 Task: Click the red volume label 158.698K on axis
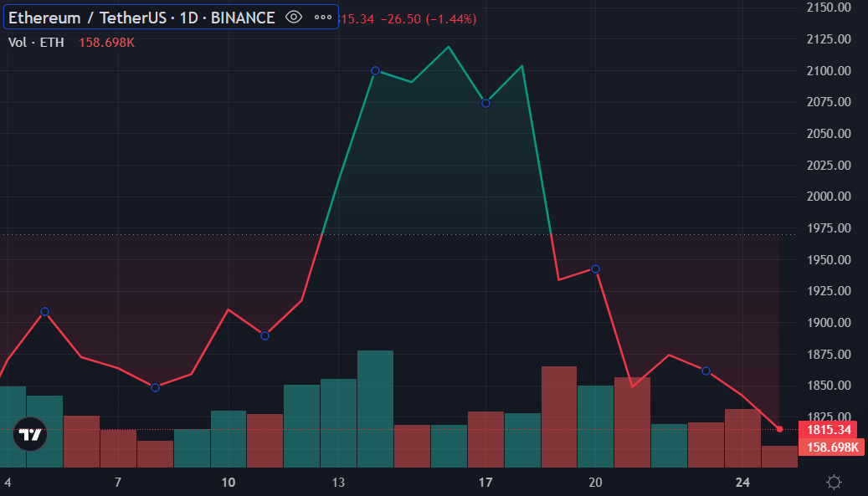[x=831, y=447]
